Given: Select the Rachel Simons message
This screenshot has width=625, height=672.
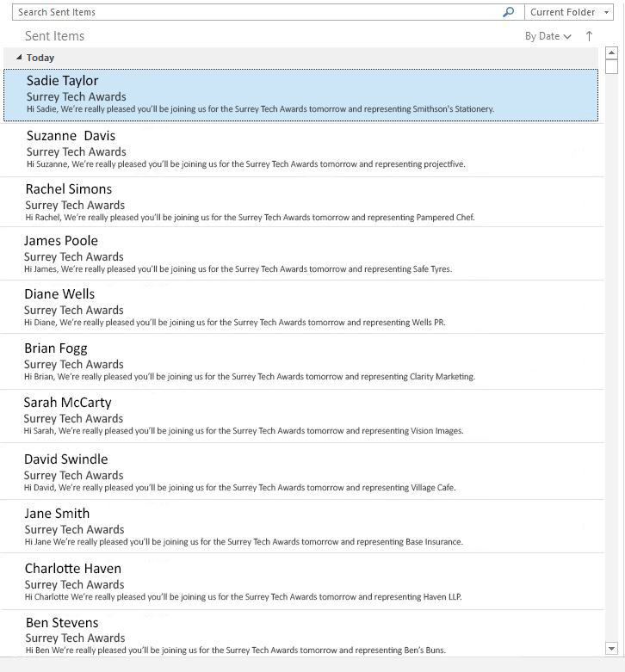Looking at the screenshot, I should pyautogui.click(x=302, y=202).
